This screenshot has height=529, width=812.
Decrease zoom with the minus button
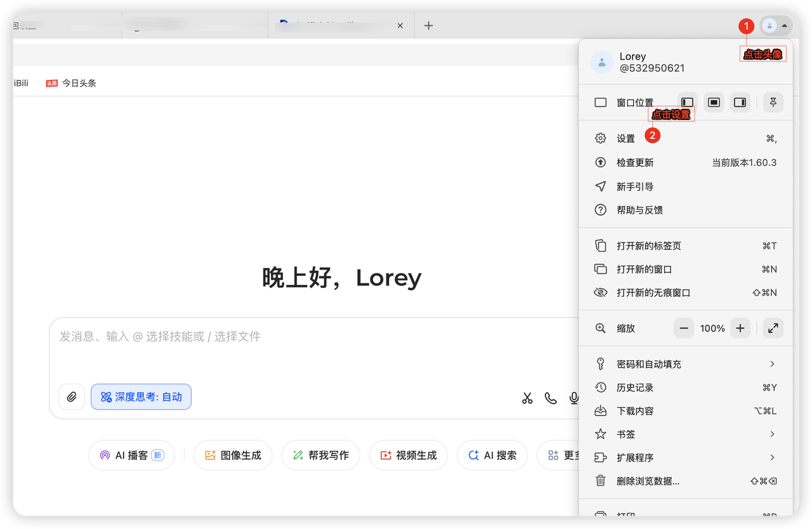pos(684,329)
